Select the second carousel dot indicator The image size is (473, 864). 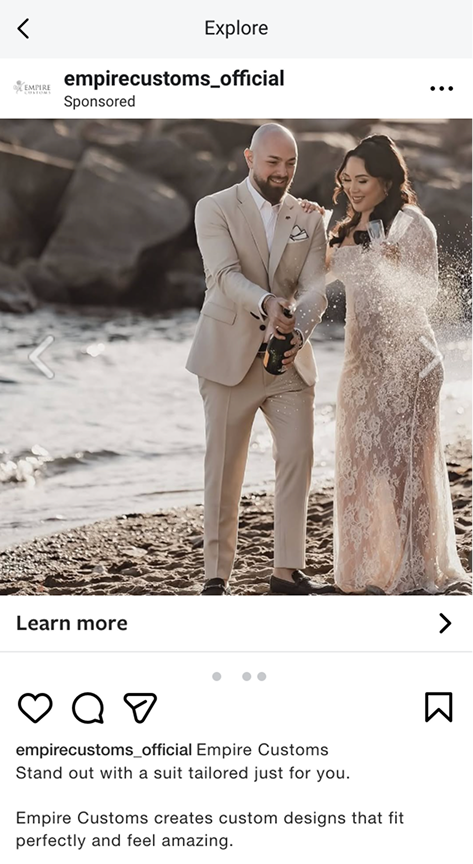pyautogui.click(x=246, y=676)
